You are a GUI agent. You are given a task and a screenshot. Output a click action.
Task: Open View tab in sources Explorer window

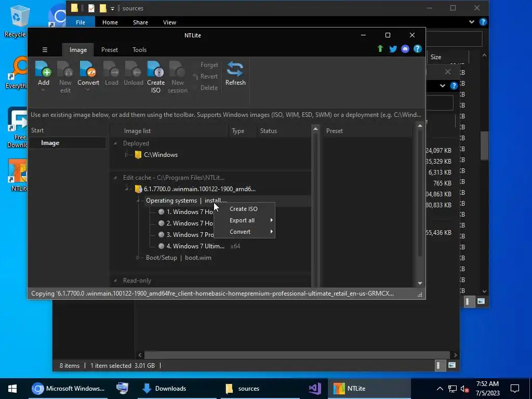point(169,22)
